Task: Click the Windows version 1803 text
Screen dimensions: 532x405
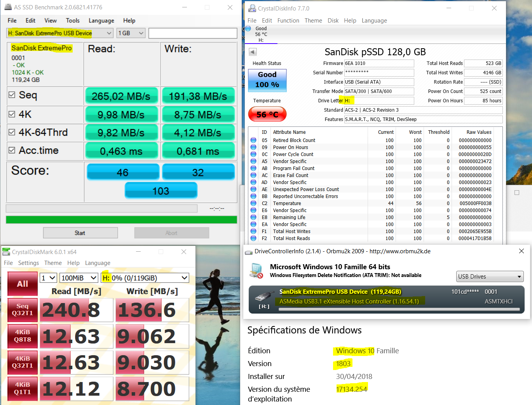Action: pos(343,364)
